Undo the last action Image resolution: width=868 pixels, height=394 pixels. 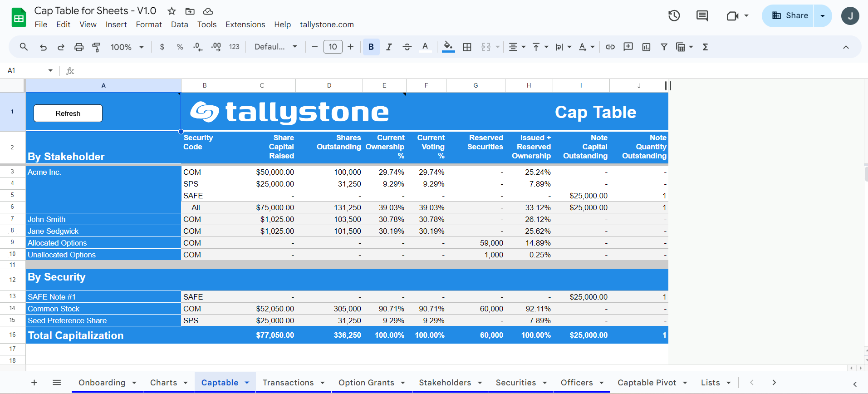43,47
